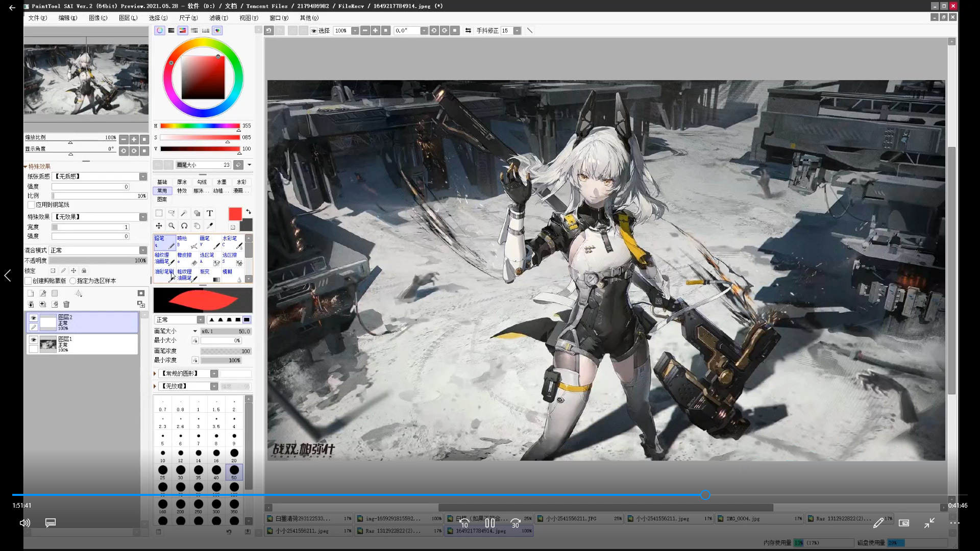Open the canvas zoom 100% dropdown

pyautogui.click(x=355, y=31)
